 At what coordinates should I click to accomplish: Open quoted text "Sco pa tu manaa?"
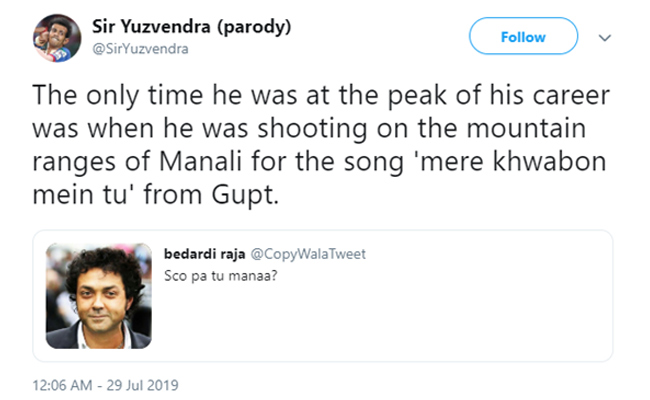(x=221, y=276)
